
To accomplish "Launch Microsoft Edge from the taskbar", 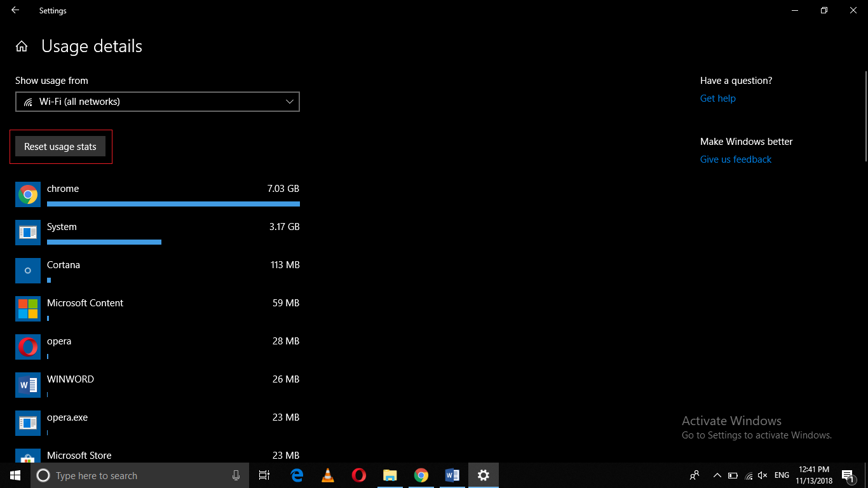I will click(297, 475).
